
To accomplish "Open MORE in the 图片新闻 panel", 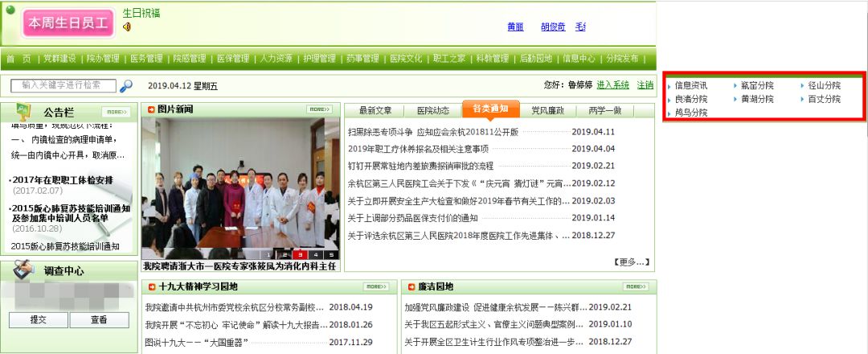I will pyautogui.click(x=319, y=109).
